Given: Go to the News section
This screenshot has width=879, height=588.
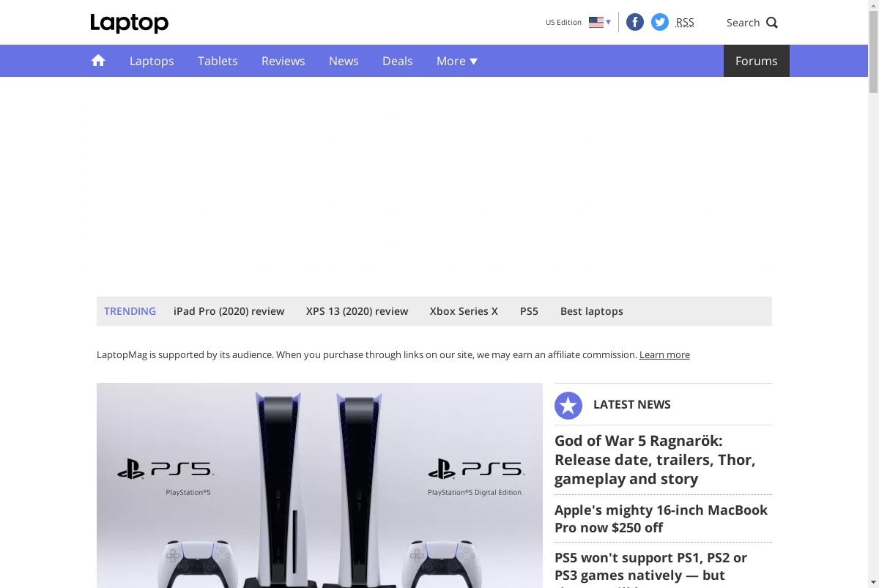Looking at the screenshot, I should 344,61.
